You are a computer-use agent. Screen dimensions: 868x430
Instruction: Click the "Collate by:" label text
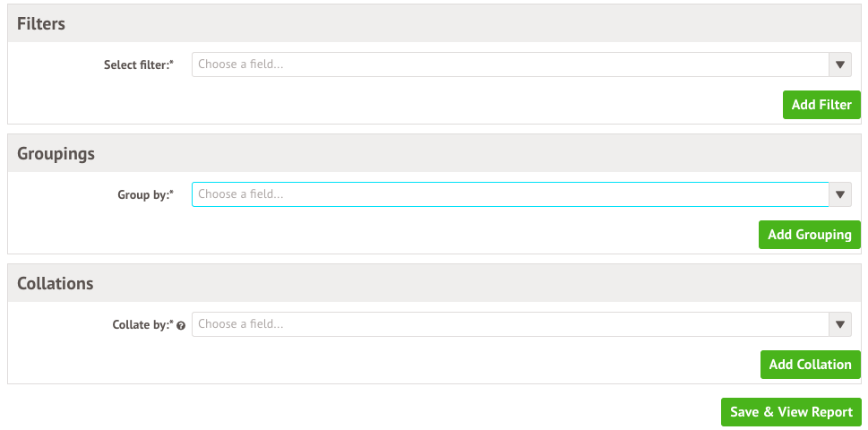135,325
